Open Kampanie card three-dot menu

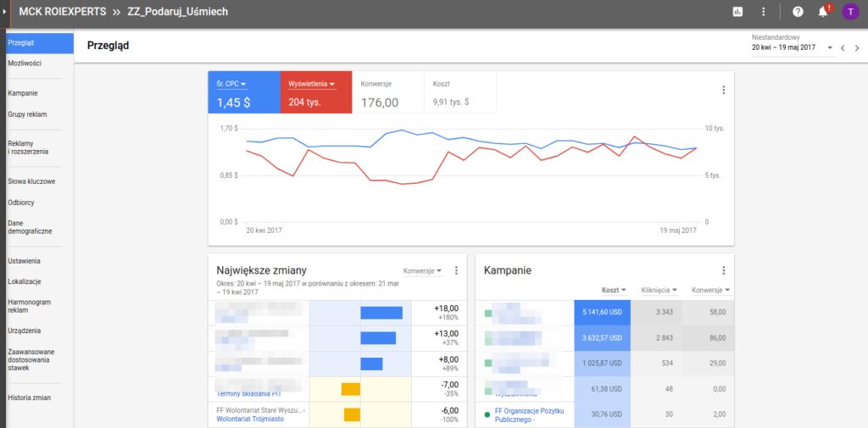click(723, 270)
